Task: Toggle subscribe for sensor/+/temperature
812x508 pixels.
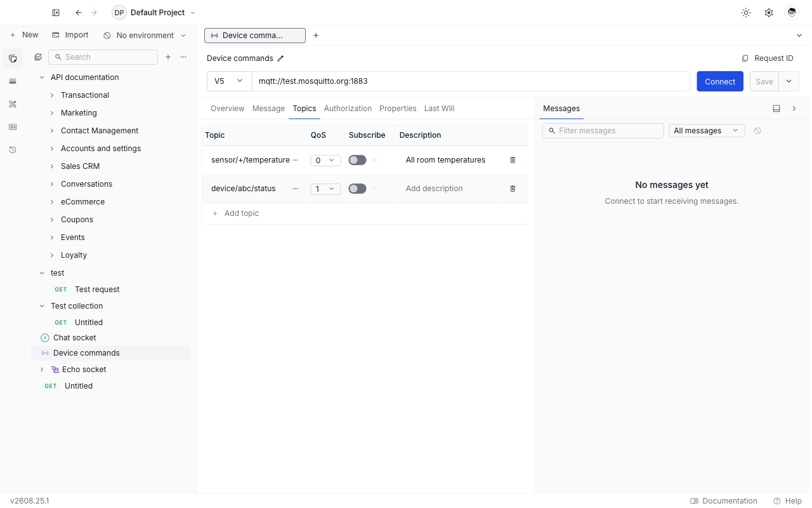Action: (358, 160)
